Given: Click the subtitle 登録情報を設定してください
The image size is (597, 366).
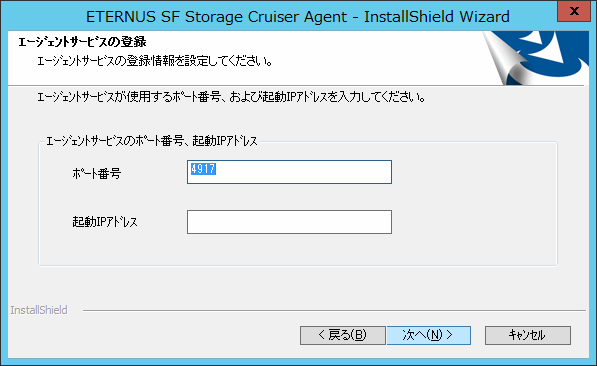Looking at the screenshot, I should click(155, 61).
